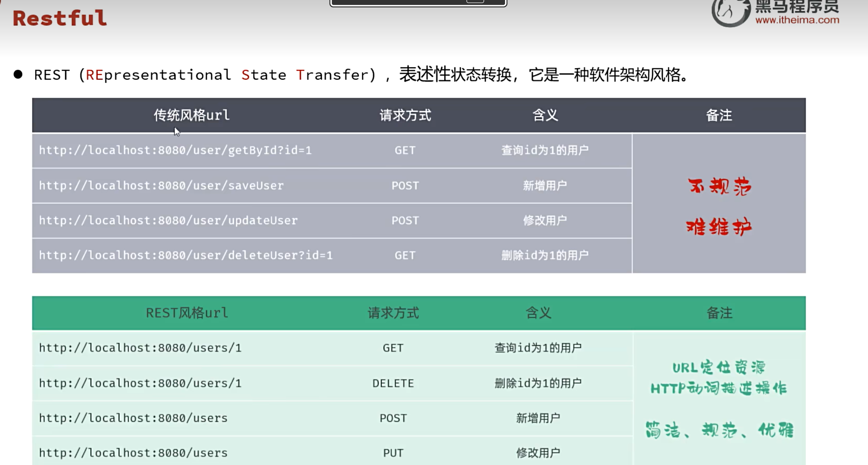Click POST in the saveUser row
868x465 pixels.
click(405, 185)
